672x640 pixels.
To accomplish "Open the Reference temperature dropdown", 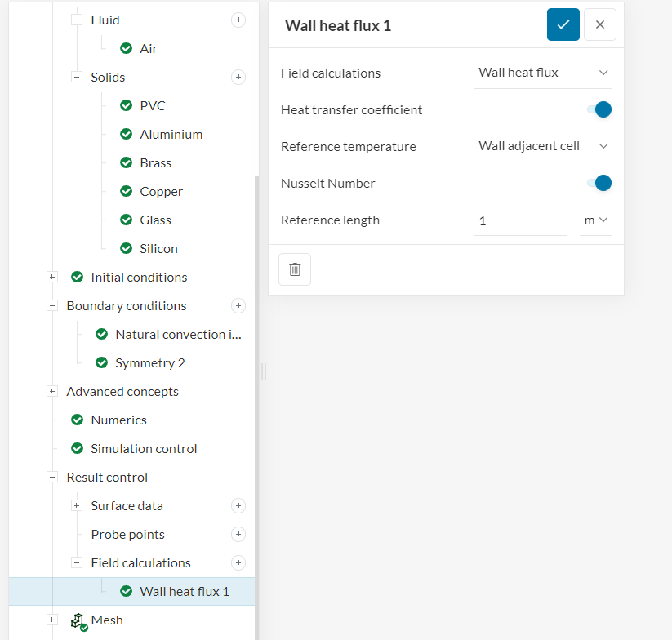I will pyautogui.click(x=543, y=146).
